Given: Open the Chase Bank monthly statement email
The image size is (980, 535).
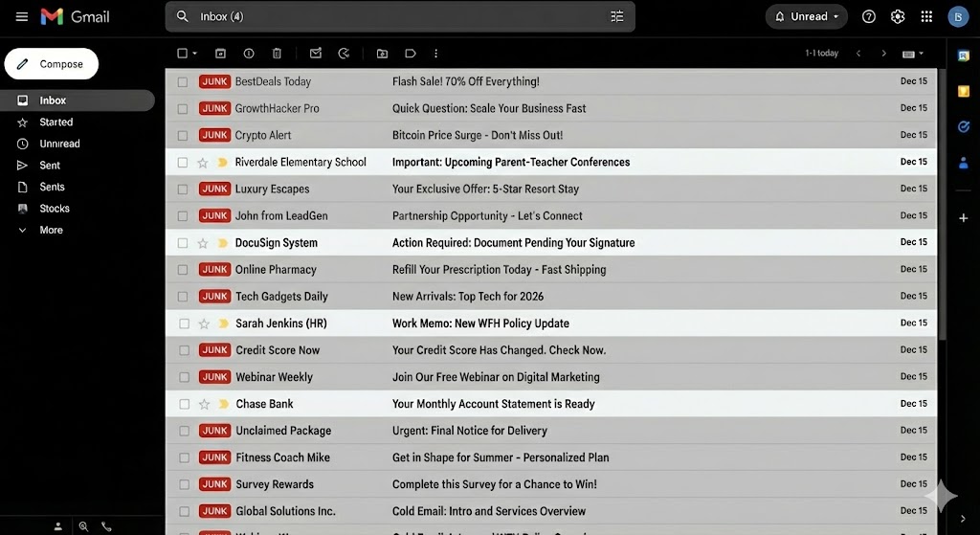Looking at the screenshot, I should tap(550, 404).
